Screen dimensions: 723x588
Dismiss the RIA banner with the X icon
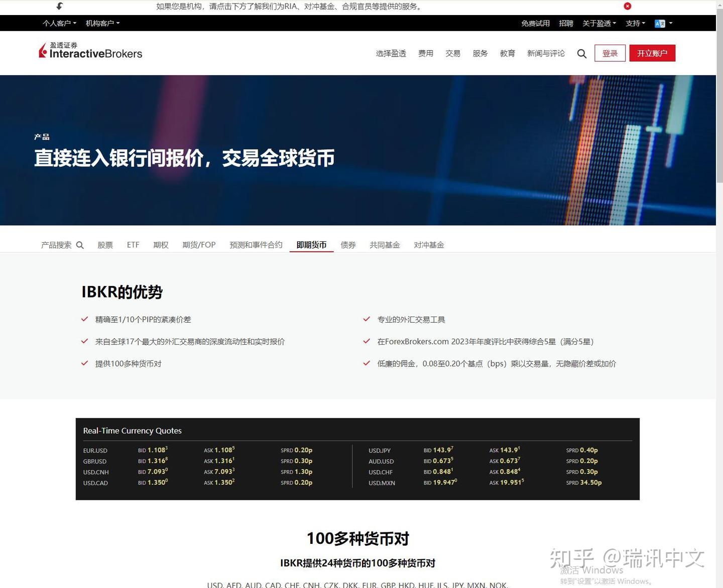pos(628,6)
